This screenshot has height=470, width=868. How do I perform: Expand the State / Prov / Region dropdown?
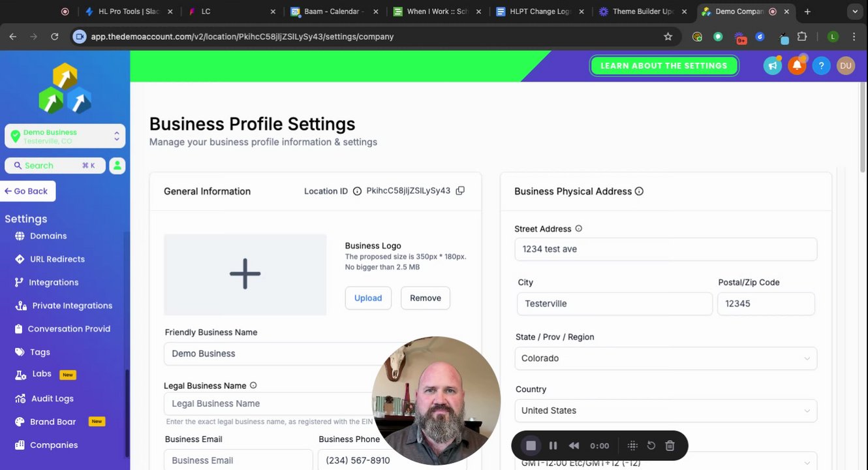[x=666, y=358]
